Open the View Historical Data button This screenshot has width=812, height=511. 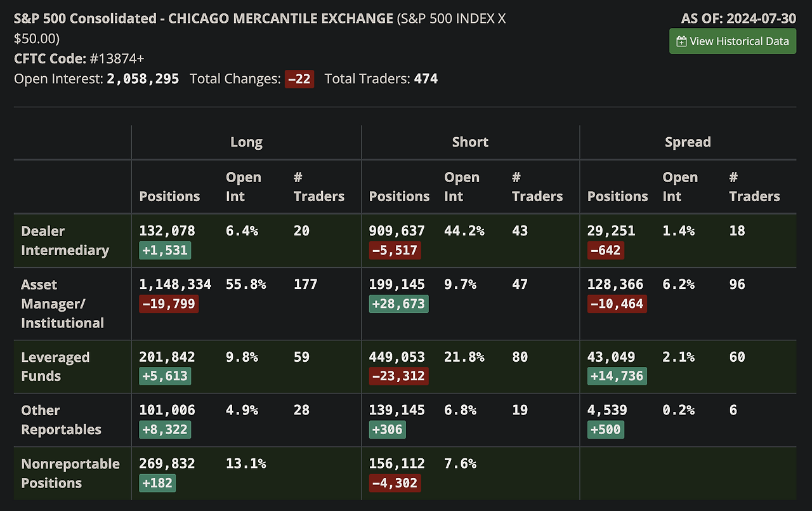733,41
